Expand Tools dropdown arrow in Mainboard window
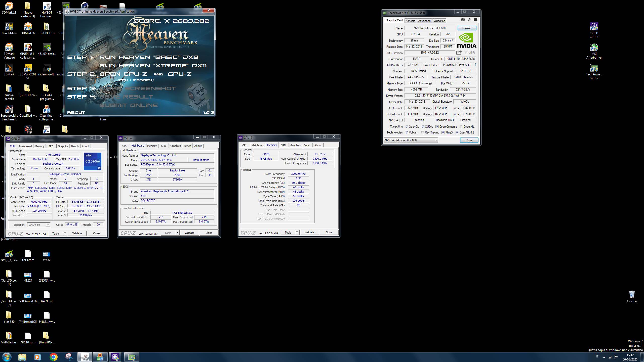 [177, 233]
